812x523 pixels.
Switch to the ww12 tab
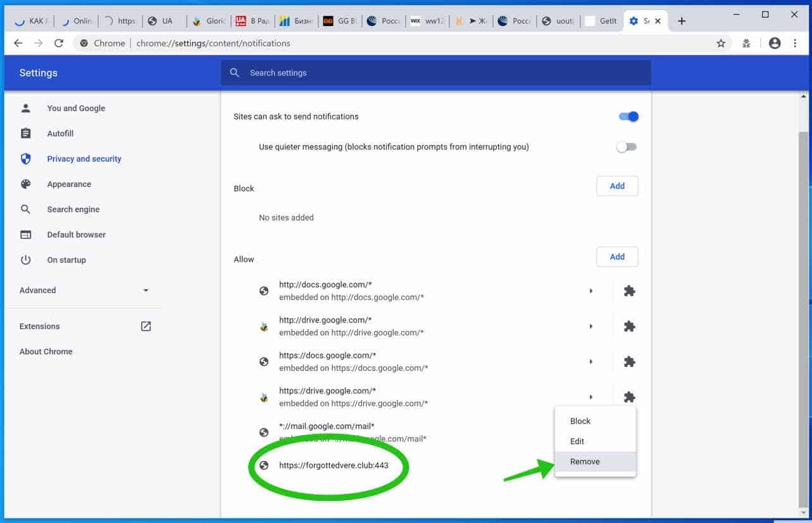pos(427,21)
